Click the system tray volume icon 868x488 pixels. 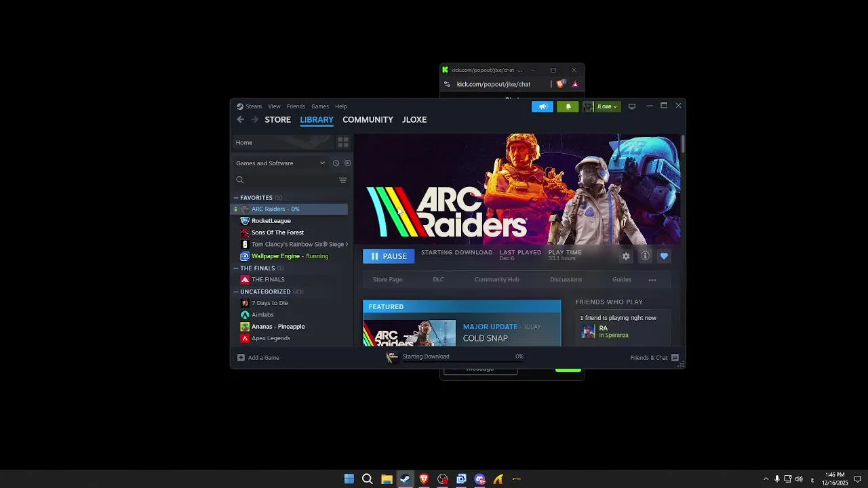click(799, 479)
